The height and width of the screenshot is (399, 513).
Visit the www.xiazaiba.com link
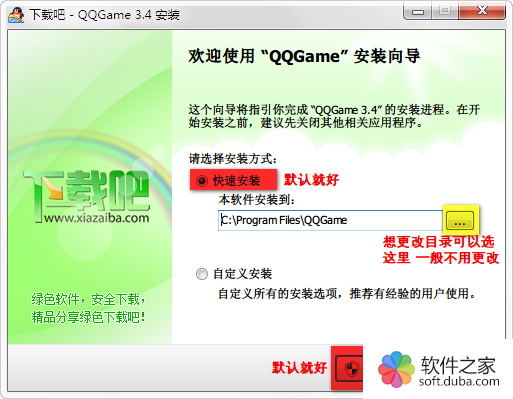click(x=97, y=218)
